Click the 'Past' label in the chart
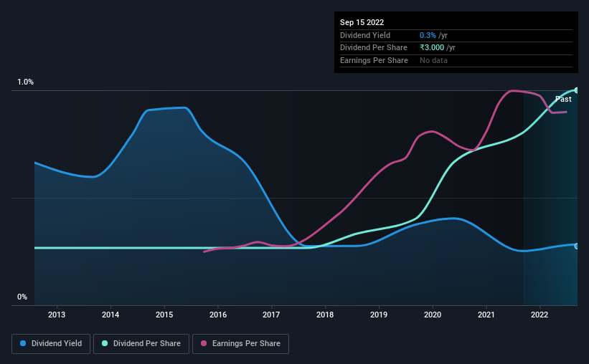This screenshot has height=364, width=589. pos(563,99)
